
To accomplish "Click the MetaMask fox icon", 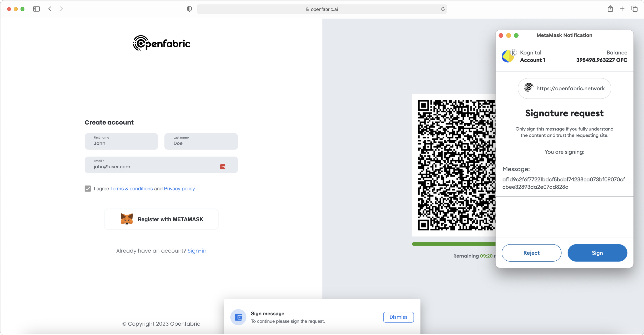I will pos(127,219).
